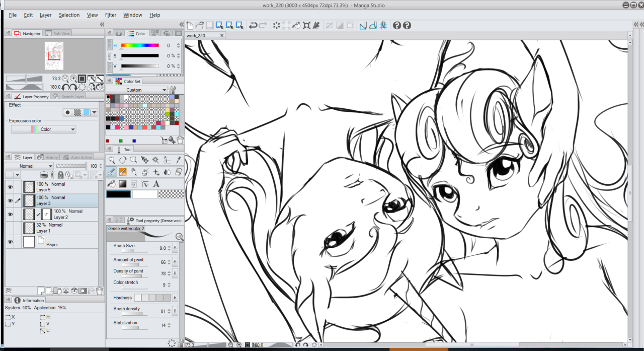Switch to the Sub View tab
Screen dimensions: 644x351
coord(58,33)
